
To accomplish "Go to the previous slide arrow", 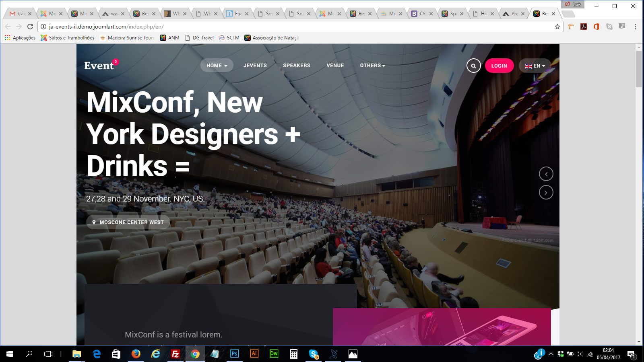I will [546, 174].
